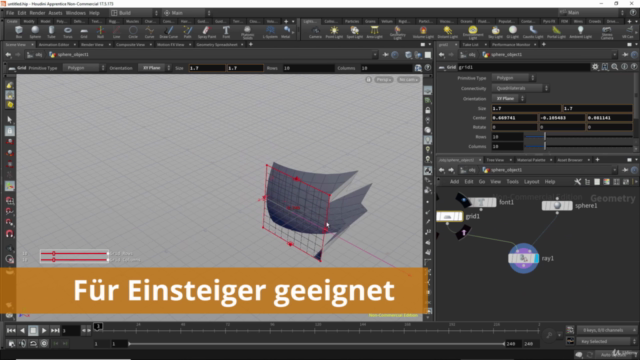Choose the Draw Curve shelf tool
Screen dimensions: 640x360
click(x=169, y=31)
